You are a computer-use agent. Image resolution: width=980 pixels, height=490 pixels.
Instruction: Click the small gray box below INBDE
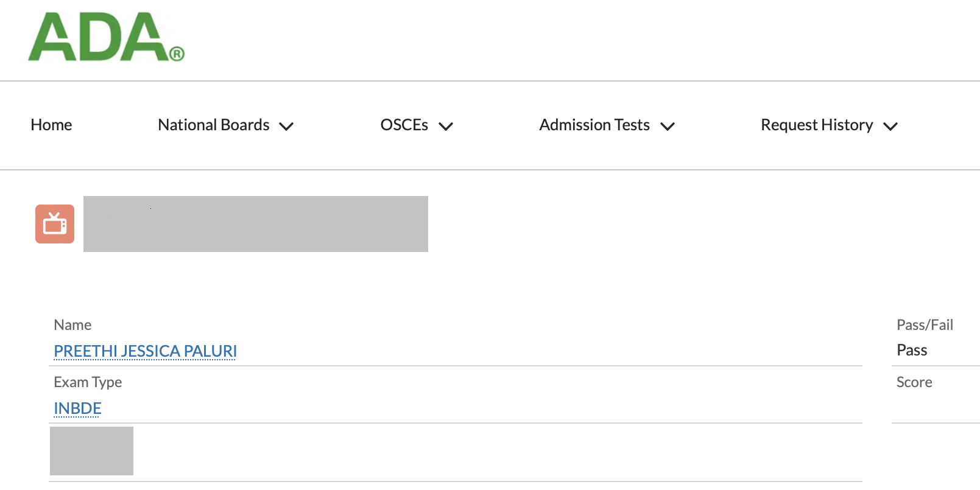click(x=91, y=451)
